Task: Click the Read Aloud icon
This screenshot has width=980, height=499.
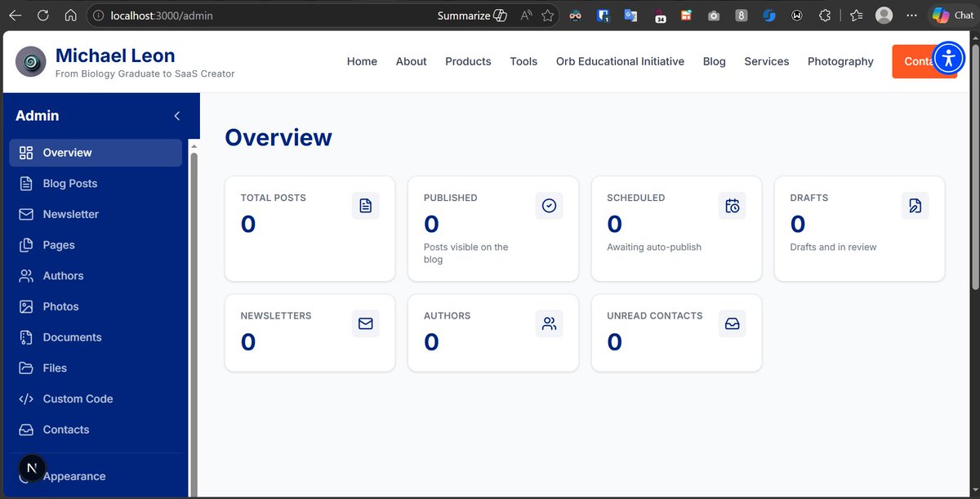Action: pos(526,16)
